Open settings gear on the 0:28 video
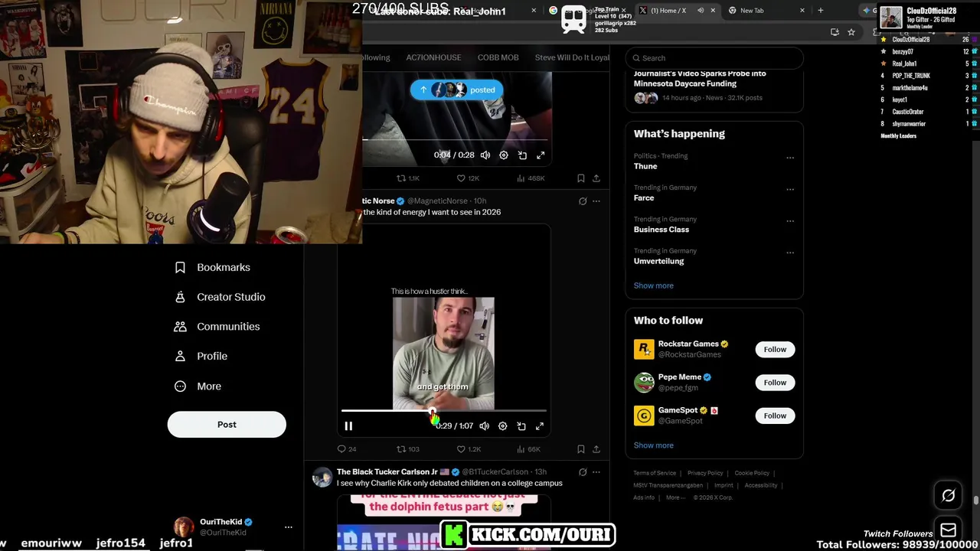 pos(504,155)
